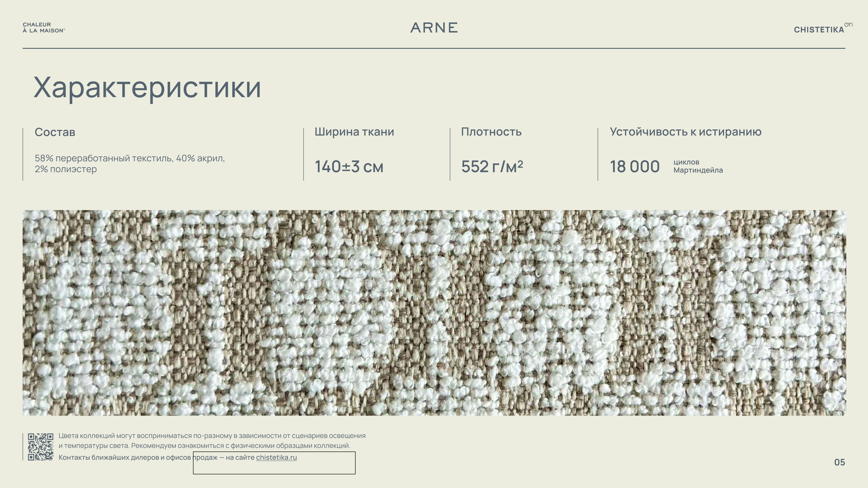This screenshot has height=488, width=868.
Task: Click the page number 05
Action: 840,462
